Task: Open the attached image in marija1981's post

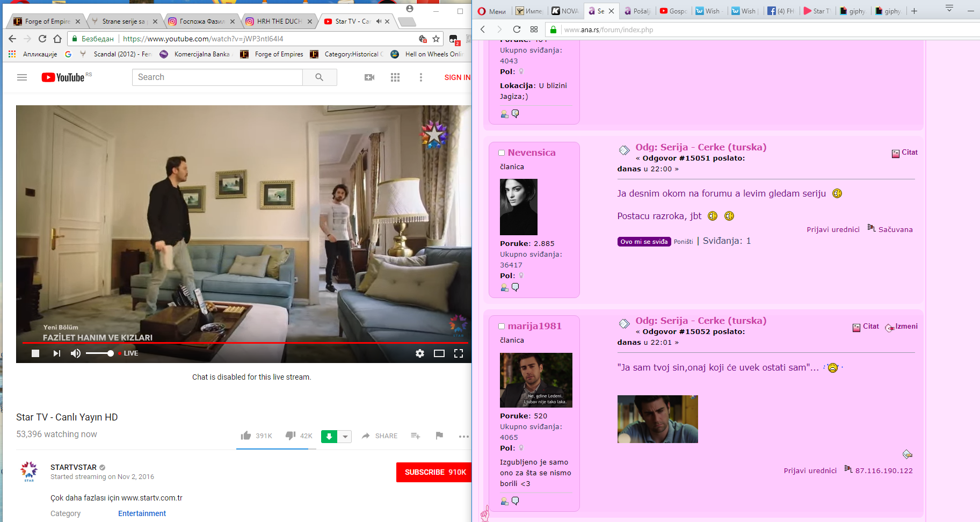Action: (658, 419)
